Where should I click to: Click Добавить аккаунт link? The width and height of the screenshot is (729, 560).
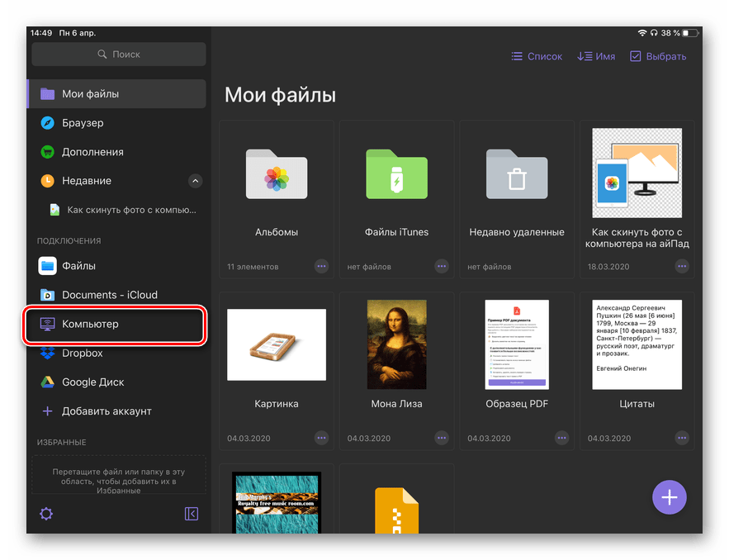click(107, 411)
